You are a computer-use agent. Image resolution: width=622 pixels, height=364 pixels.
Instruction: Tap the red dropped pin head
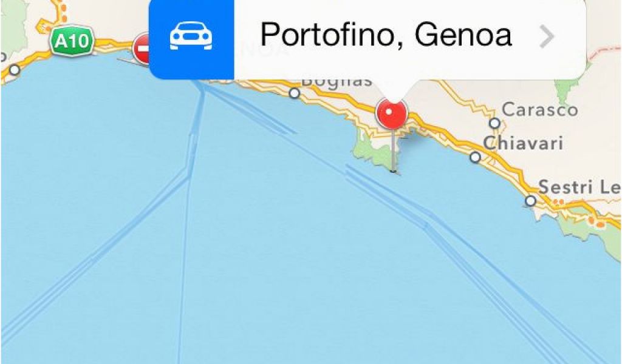392,113
